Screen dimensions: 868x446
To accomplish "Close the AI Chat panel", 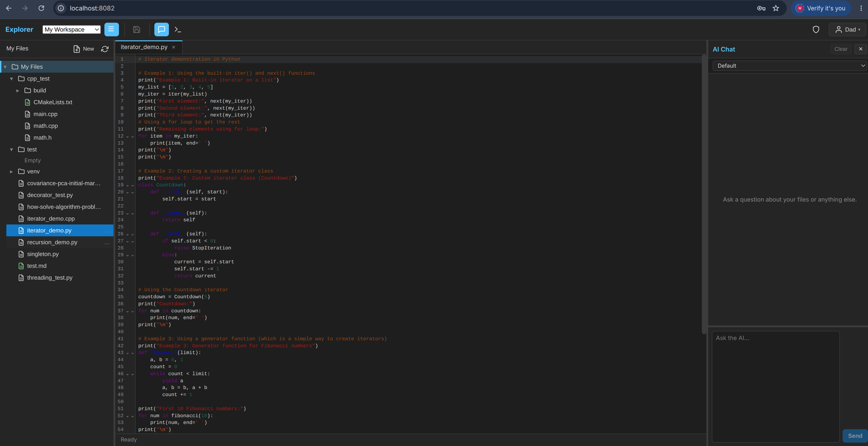I will 861,49.
